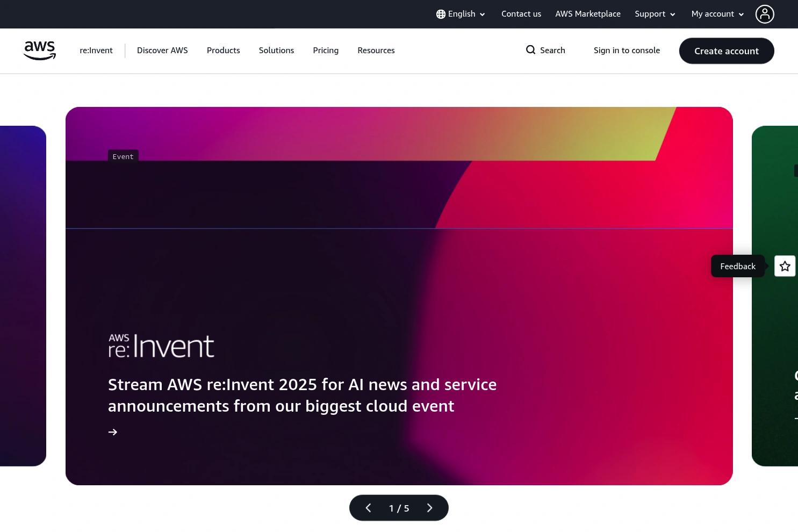The image size is (798, 532).
Task: Advance to next carousel slide
Action: [x=429, y=508]
